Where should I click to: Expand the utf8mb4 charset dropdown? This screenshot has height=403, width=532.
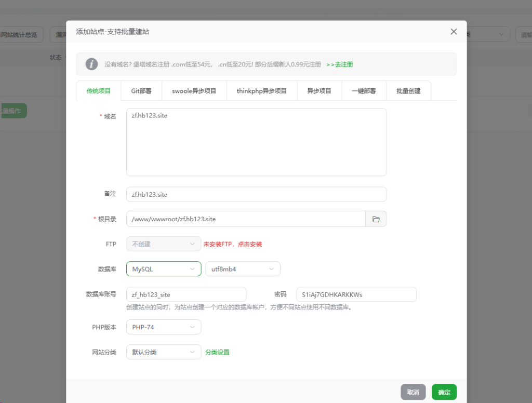[243, 269]
